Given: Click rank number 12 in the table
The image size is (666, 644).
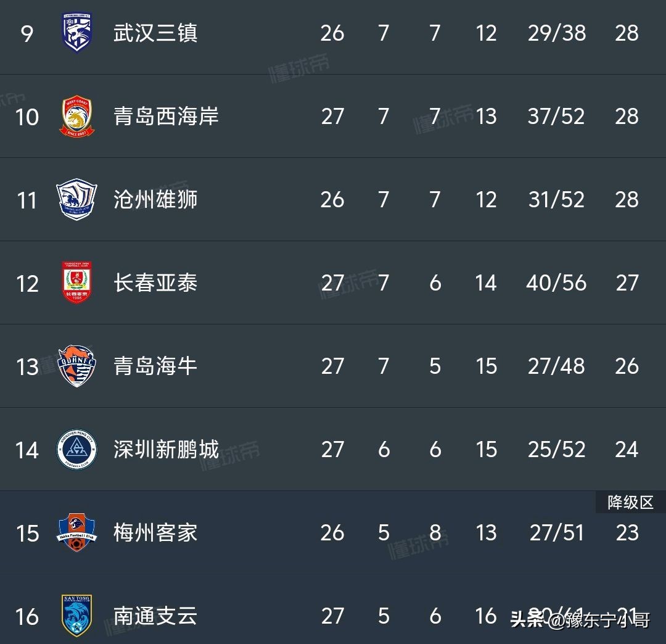Looking at the screenshot, I should point(27,284).
